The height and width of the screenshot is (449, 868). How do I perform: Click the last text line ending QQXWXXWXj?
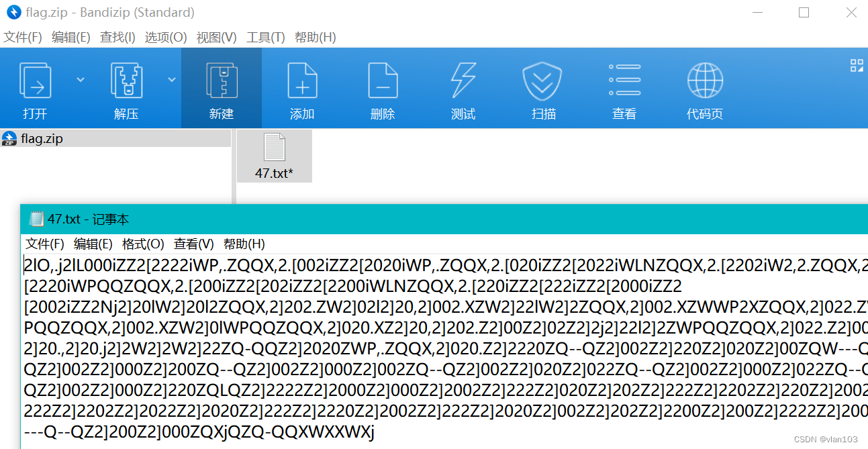199,432
